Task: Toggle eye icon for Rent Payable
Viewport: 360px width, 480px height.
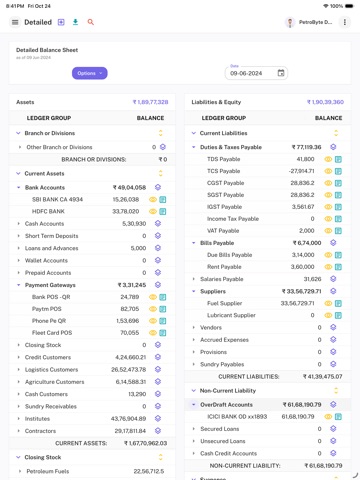Action: click(328, 267)
